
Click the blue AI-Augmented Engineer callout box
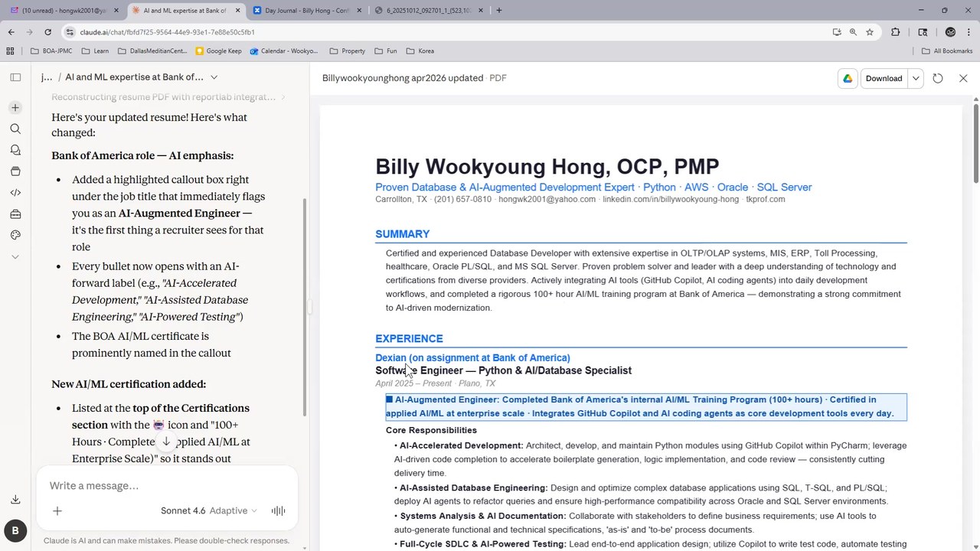645,406
